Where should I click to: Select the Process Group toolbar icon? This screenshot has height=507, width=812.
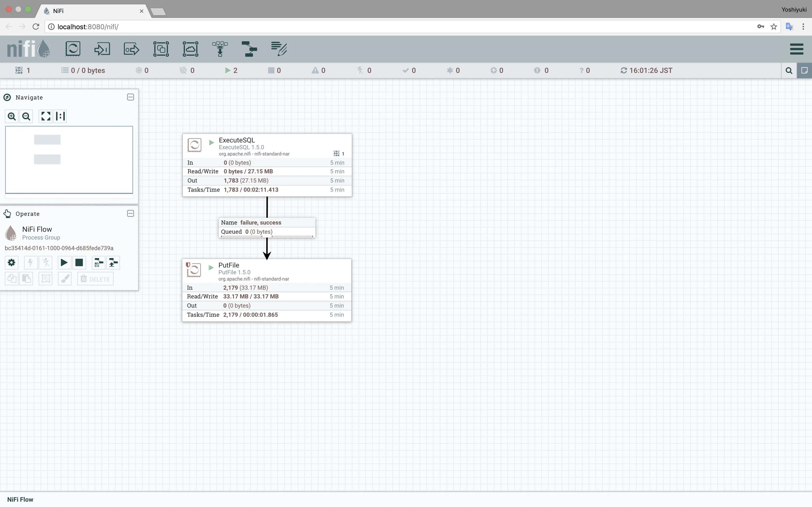click(161, 49)
